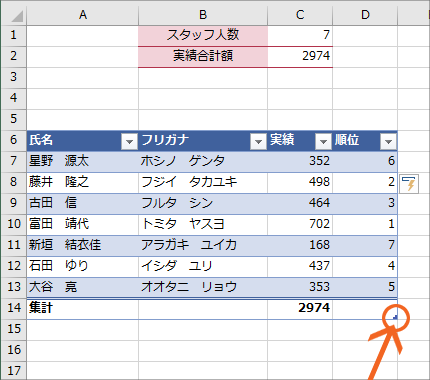
Task: Open the 氏名 column filter dropdown
Action: (x=129, y=142)
